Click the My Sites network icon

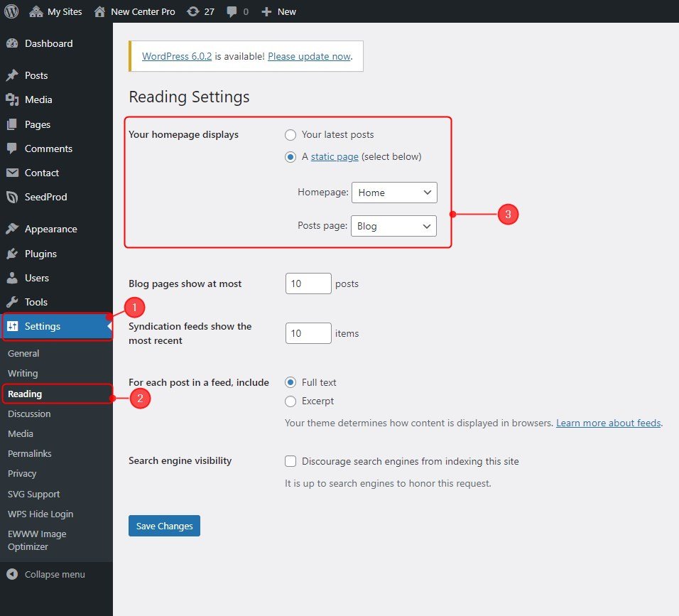click(x=36, y=11)
